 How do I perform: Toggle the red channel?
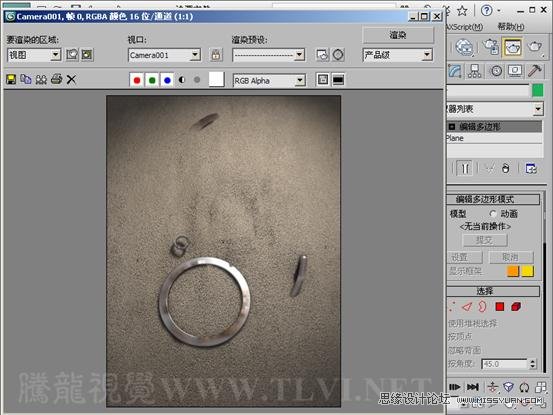point(137,80)
